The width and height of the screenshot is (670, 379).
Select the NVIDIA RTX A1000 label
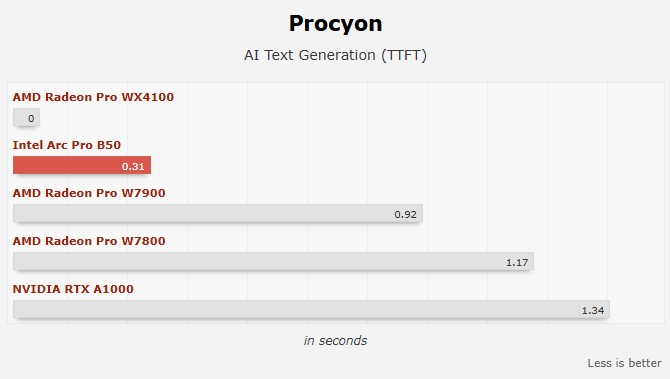(x=73, y=289)
